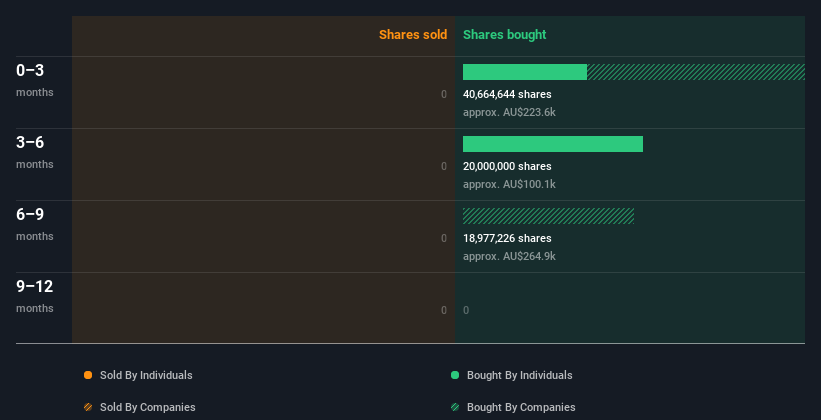The height and width of the screenshot is (420, 821).
Task: Click the 40,664,644 shares value
Action: click(507, 94)
